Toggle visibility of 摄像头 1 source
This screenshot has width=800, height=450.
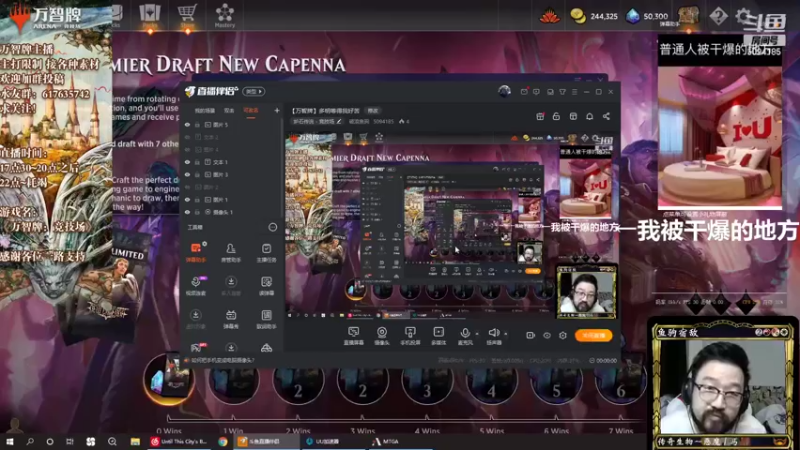[x=187, y=212]
